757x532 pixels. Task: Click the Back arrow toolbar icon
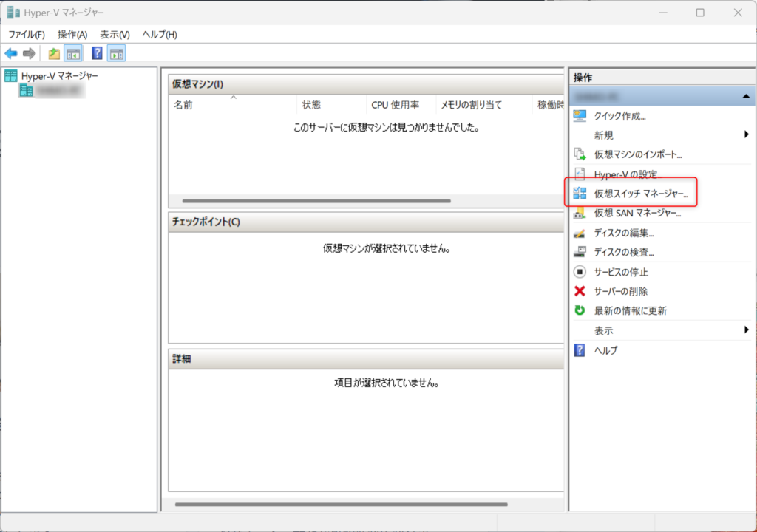(11, 53)
